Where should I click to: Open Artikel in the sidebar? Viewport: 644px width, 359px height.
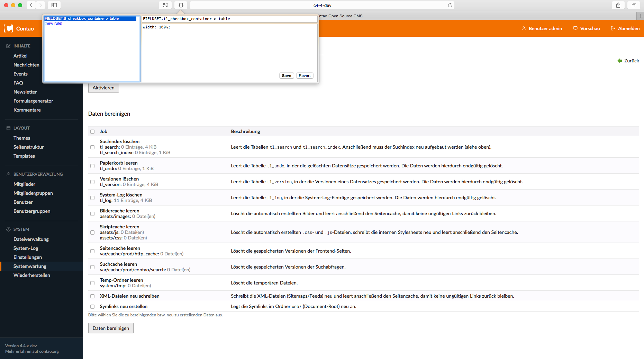pos(20,56)
